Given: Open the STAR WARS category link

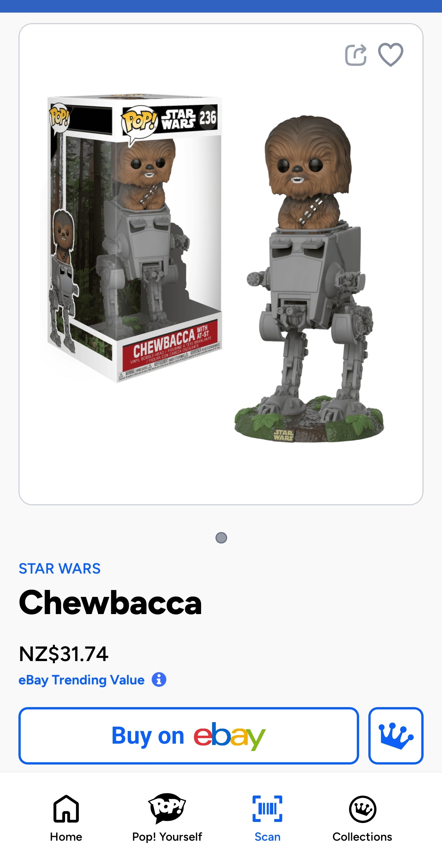Looking at the screenshot, I should point(60,568).
